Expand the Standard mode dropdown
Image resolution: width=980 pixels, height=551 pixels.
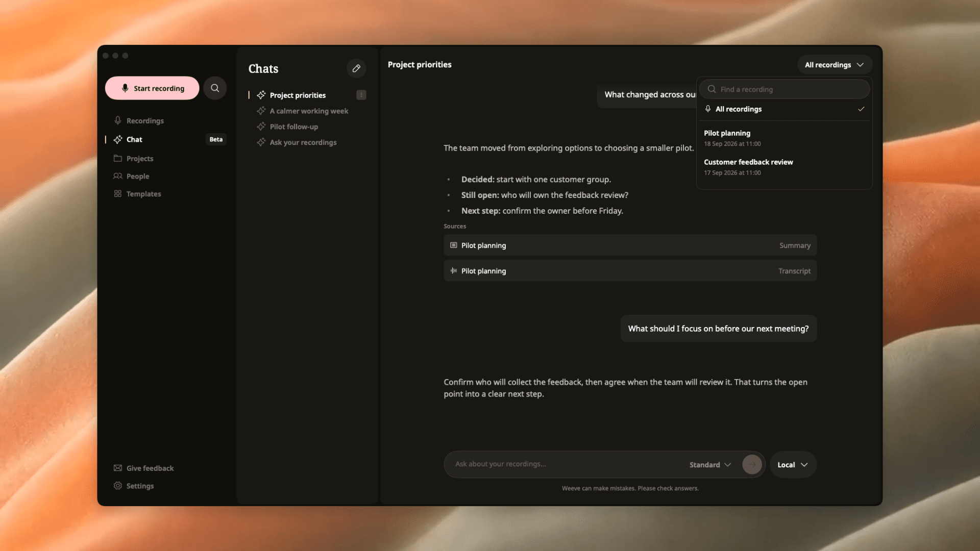(710, 465)
